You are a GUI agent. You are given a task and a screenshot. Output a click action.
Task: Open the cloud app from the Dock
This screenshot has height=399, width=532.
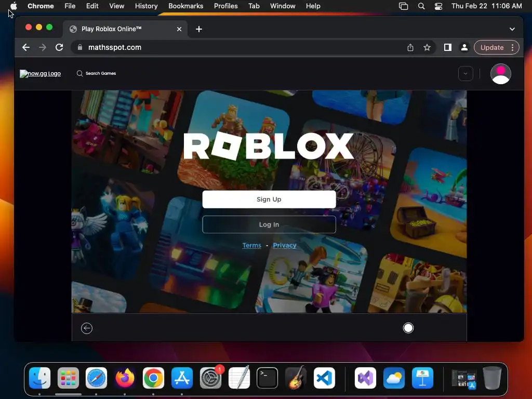coord(394,378)
